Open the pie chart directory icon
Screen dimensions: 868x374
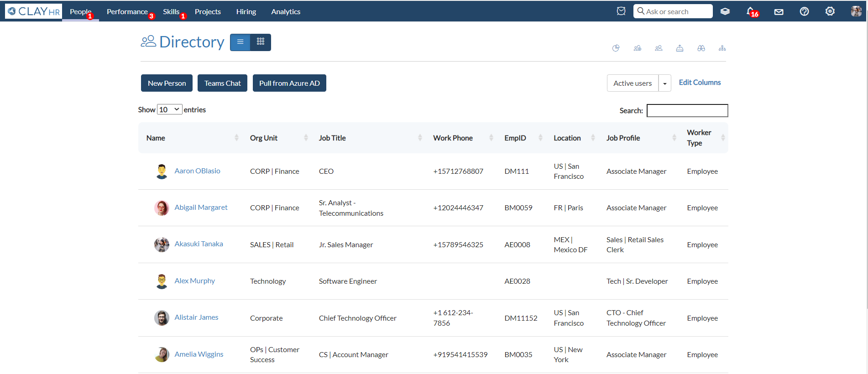pos(616,48)
